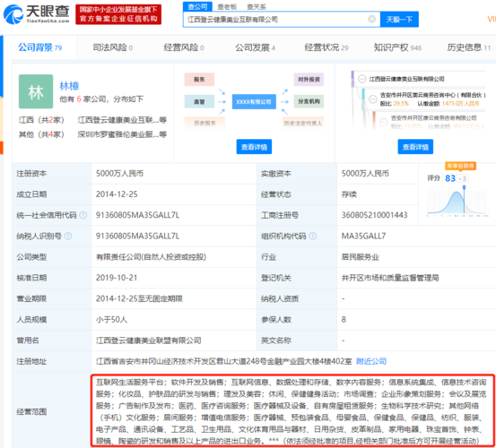
Task: Click the approval date 2019-10-21
Action: pyautogui.click(x=117, y=278)
